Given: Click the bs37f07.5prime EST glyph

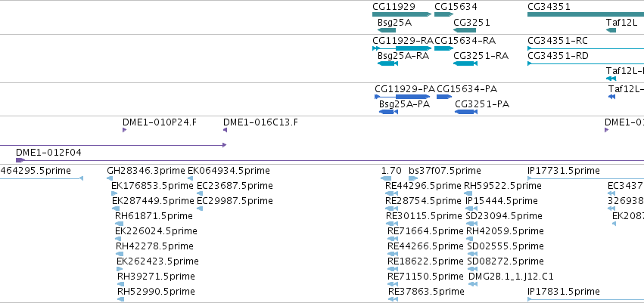Looking at the screenshot, I should (x=413, y=178).
